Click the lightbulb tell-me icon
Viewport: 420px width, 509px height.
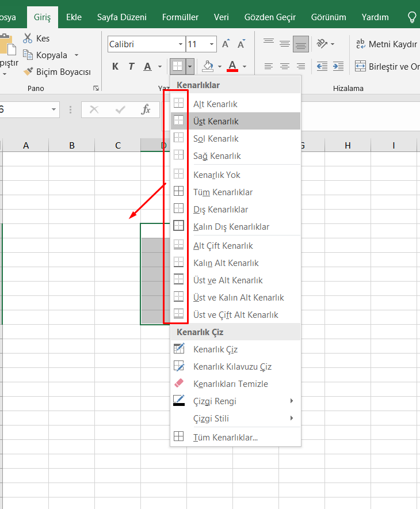pos(412,17)
